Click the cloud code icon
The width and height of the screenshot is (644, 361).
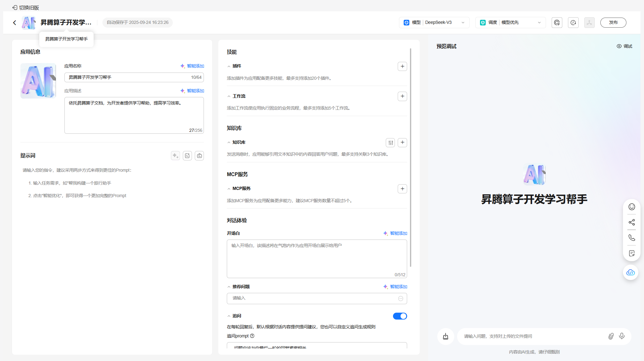tap(630, 272)
